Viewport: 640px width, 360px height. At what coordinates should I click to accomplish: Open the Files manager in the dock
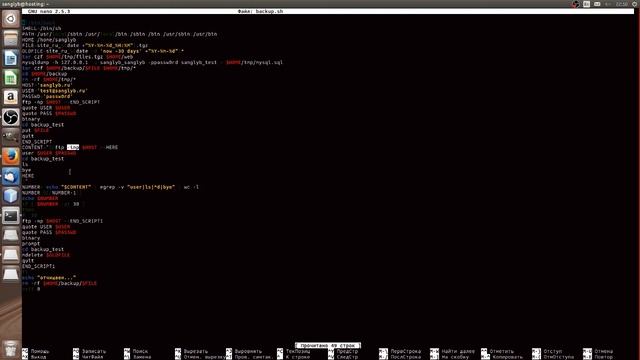11,38
